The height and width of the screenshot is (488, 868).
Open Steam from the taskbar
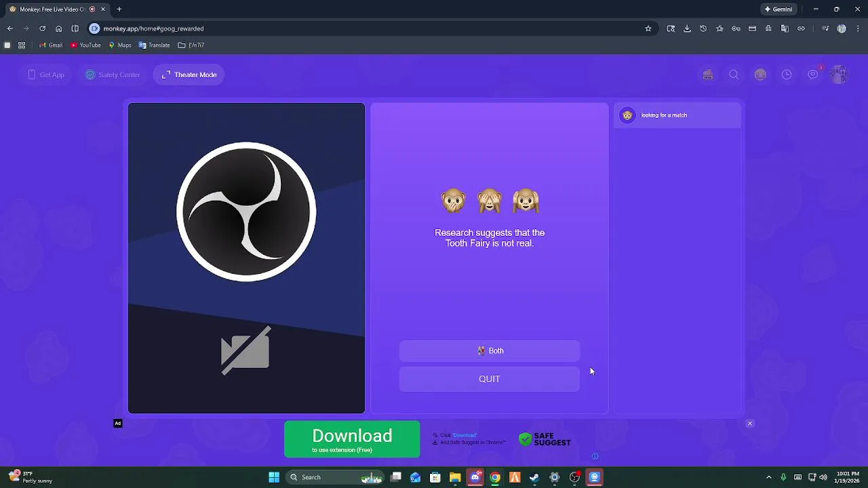coord(534,477)
